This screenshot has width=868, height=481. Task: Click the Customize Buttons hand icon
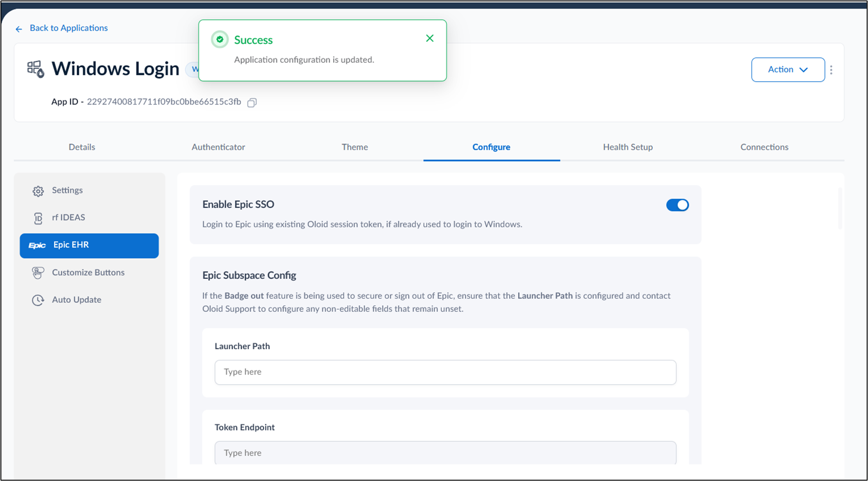(x=38, y=273)
